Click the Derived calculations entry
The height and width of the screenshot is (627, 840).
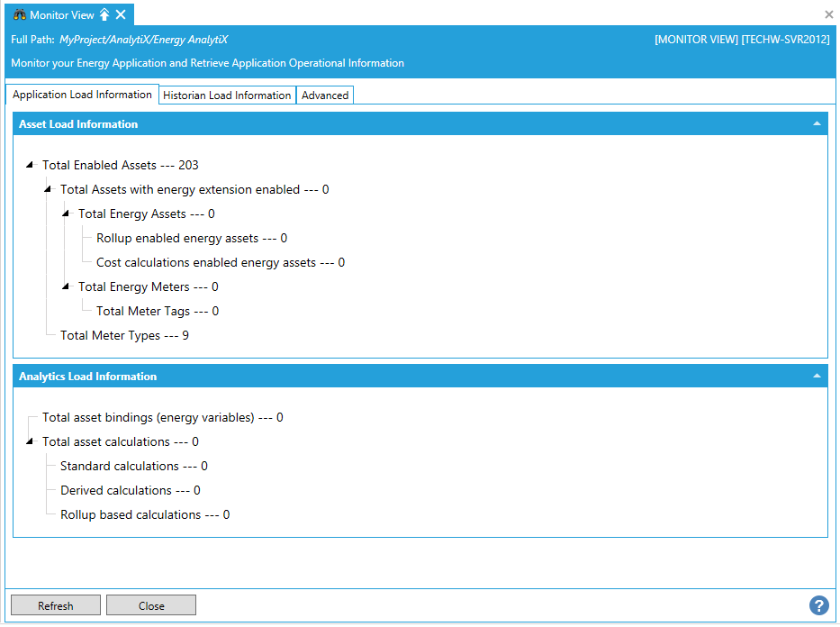point(130,490)
